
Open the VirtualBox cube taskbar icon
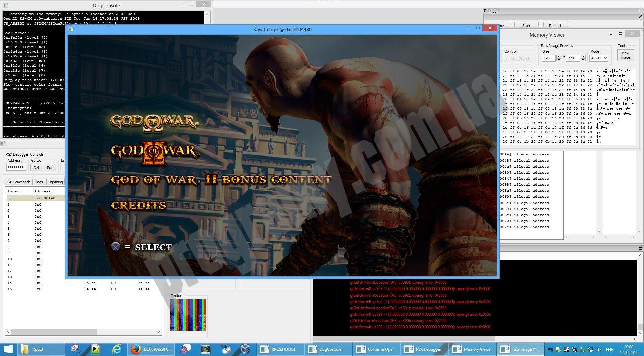point(245,349)
